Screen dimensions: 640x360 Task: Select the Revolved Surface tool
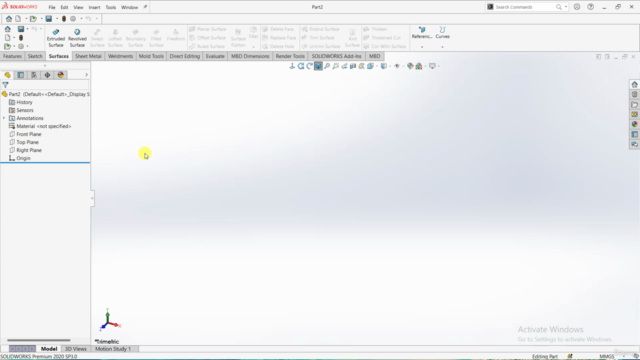77,38
